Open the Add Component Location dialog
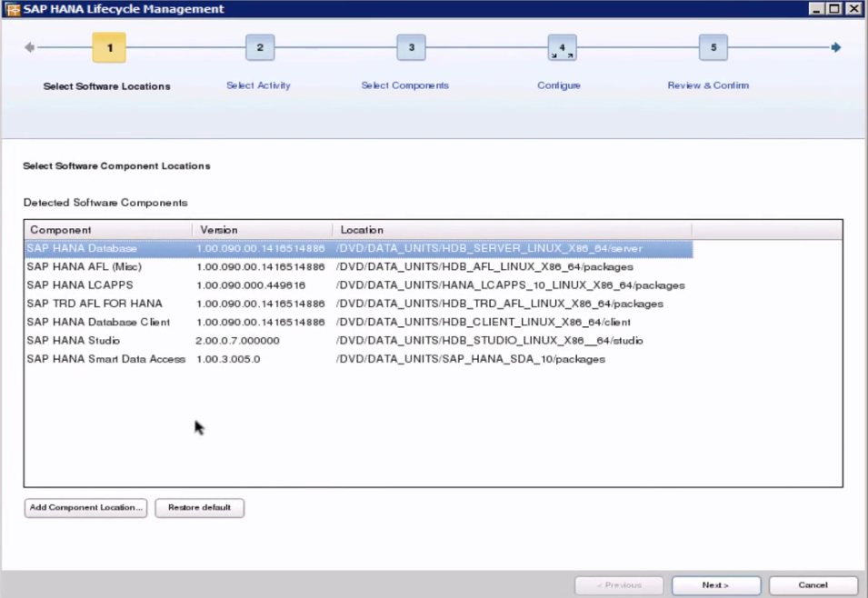 click(x=85, y=508)
